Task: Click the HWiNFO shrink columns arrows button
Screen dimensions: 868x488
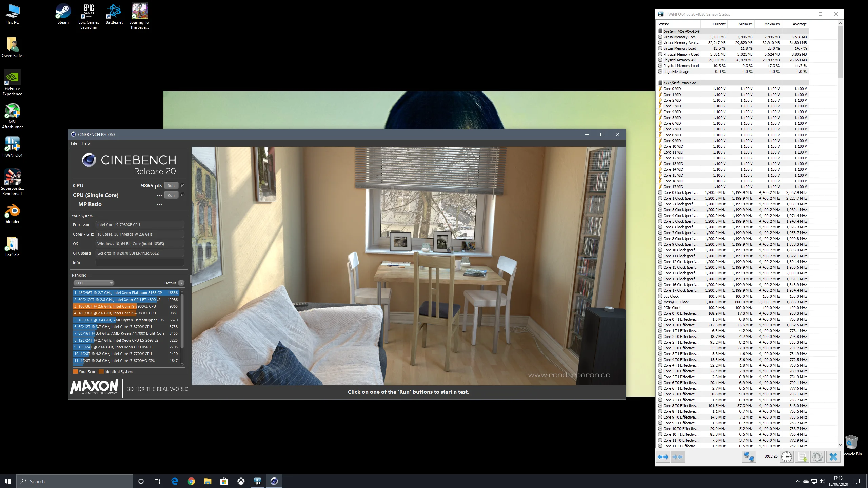Action: pyautogui.click(x=677, y=456)
